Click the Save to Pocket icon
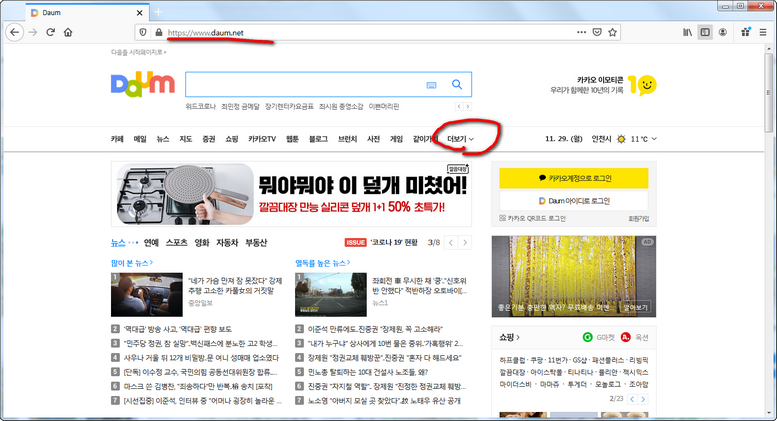The width and height of the screenshot is (777, 421). tap(597, 32)
